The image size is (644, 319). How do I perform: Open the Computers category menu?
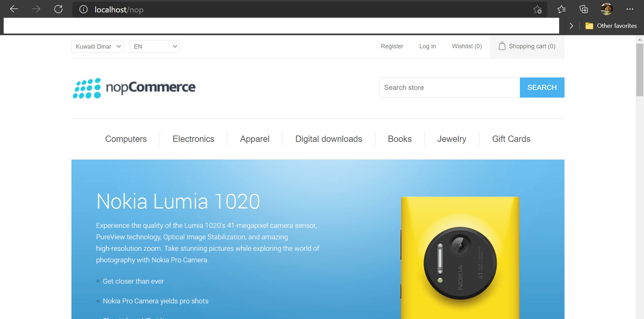(x=126, y=139)
